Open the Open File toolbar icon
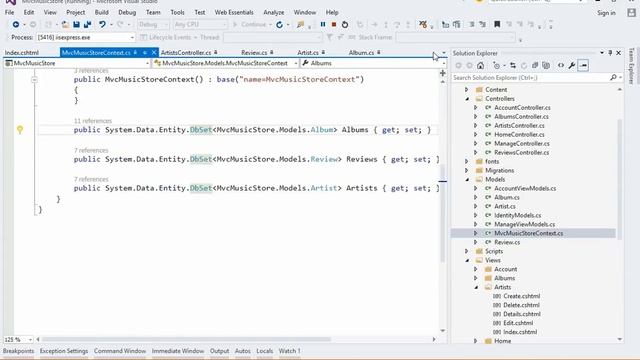640x360 pixels. pyautogui.click(x=65, y=24)
